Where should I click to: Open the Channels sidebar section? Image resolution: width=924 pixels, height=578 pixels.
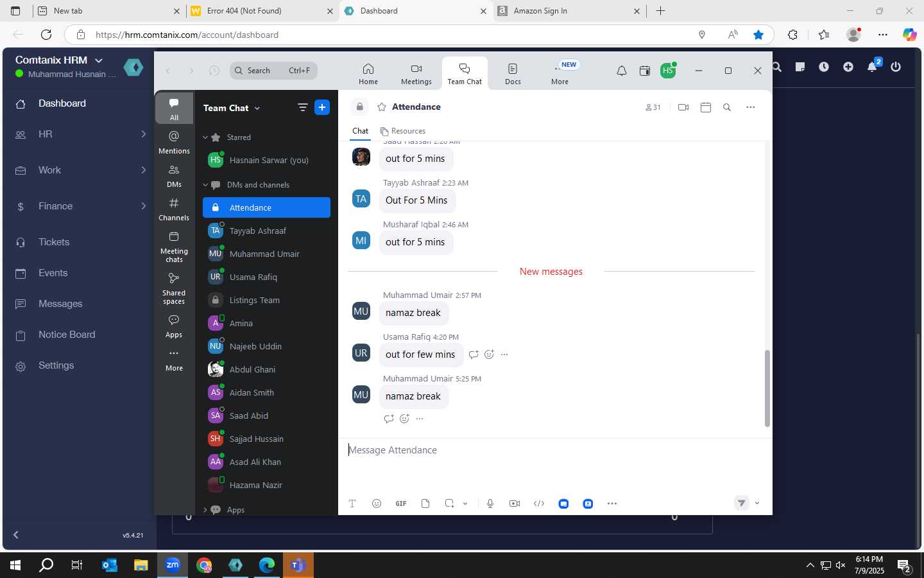click(x=174, y=209)
